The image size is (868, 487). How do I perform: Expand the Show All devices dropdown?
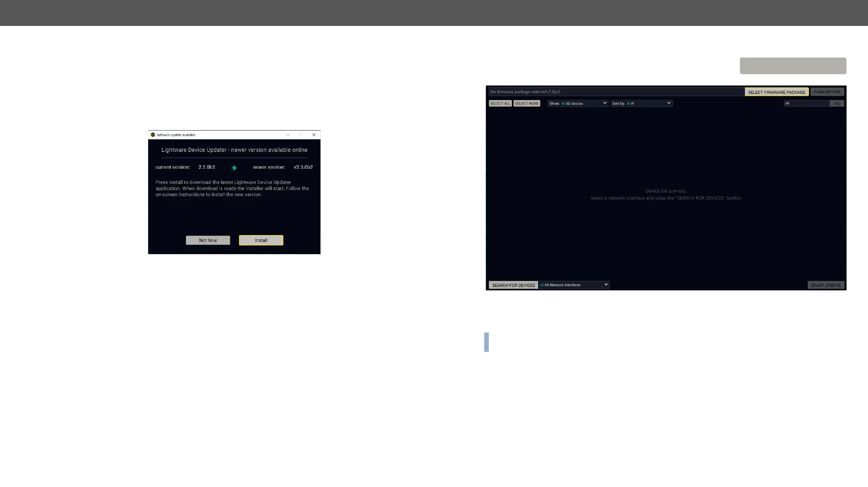pyautogui.click(x=578, y=103)
